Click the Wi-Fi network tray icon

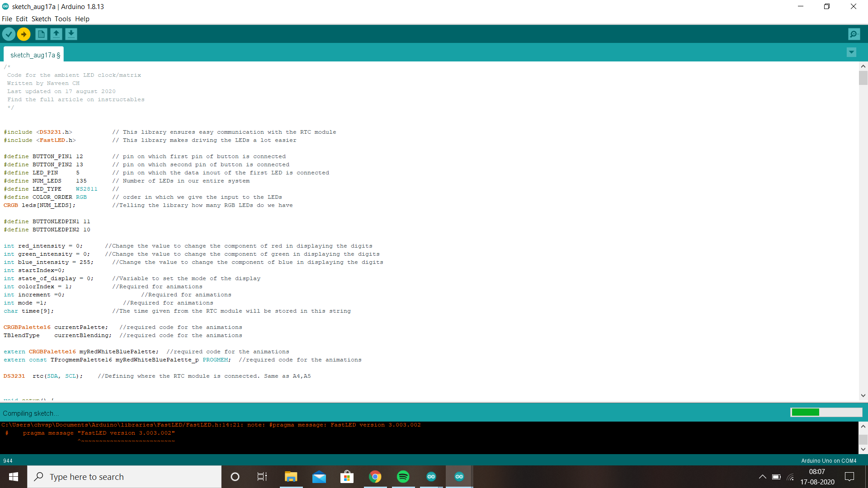click(x=790, y=477)
